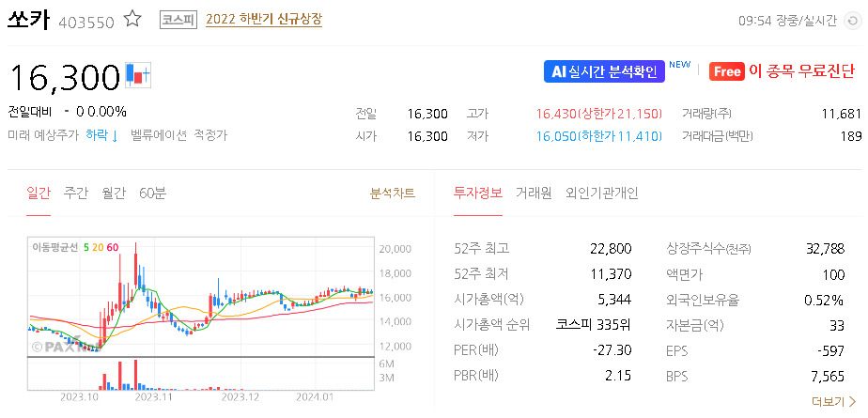Image resolution: width=868 pixels, height=418 pixels.
Task: Click the EPS value -597
Action: (x=831, y=350)
